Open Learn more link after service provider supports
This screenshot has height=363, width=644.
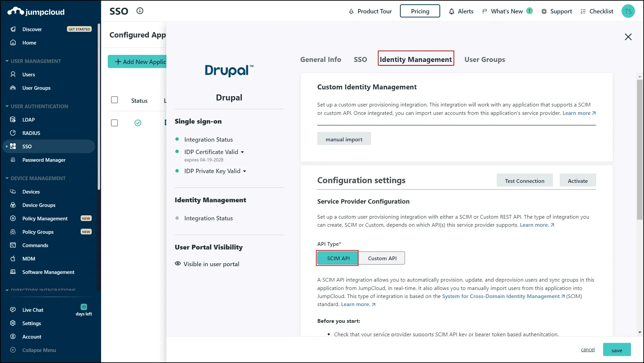tap(537, 225)
